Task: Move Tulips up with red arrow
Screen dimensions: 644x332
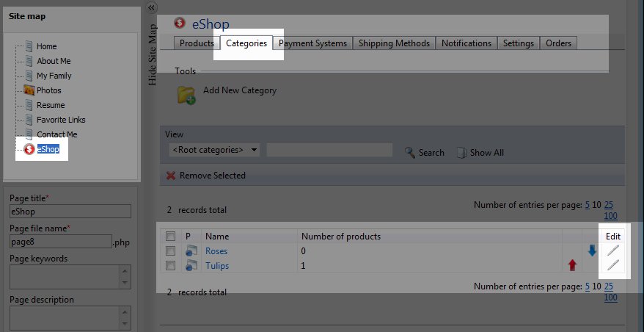Action: pyautogui.click(x=572, y=265)
